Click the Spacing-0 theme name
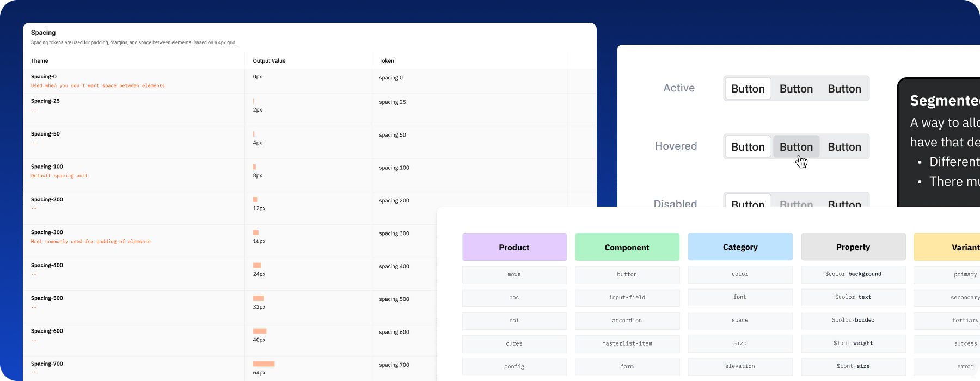 click(x=44, y=77)
